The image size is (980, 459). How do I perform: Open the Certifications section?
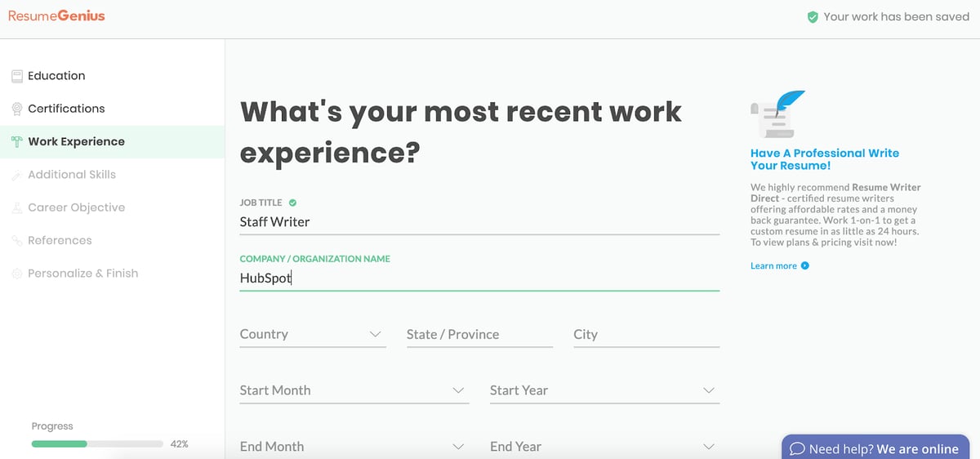66,109
